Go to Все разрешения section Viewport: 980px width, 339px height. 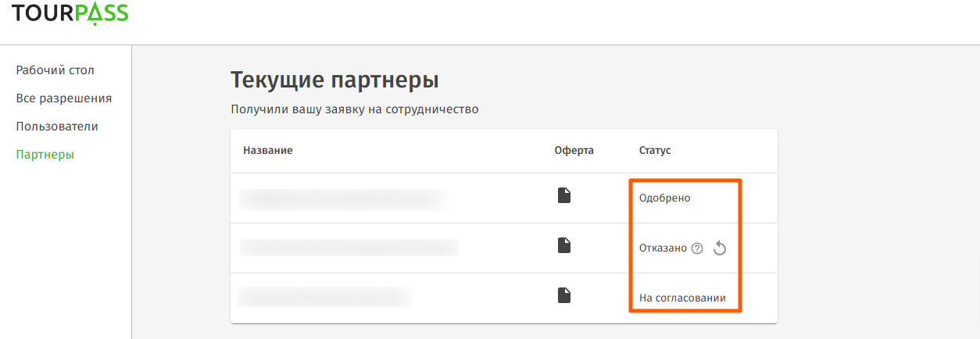tap(64, 98)
